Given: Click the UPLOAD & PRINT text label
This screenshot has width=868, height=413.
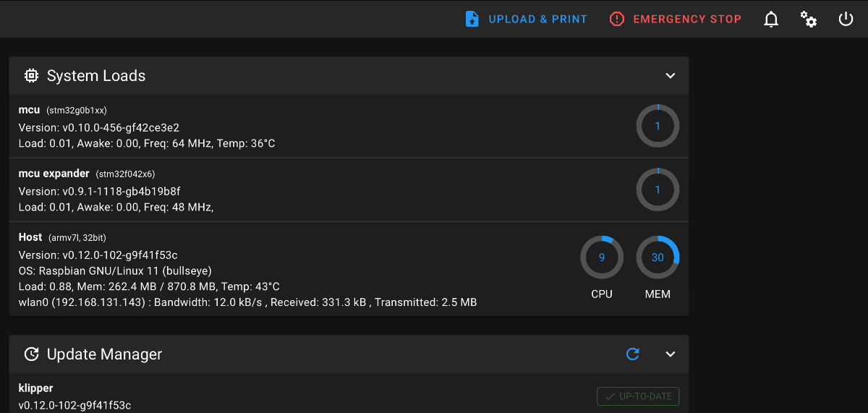Looking at the screenshot, I should [538, 20].
